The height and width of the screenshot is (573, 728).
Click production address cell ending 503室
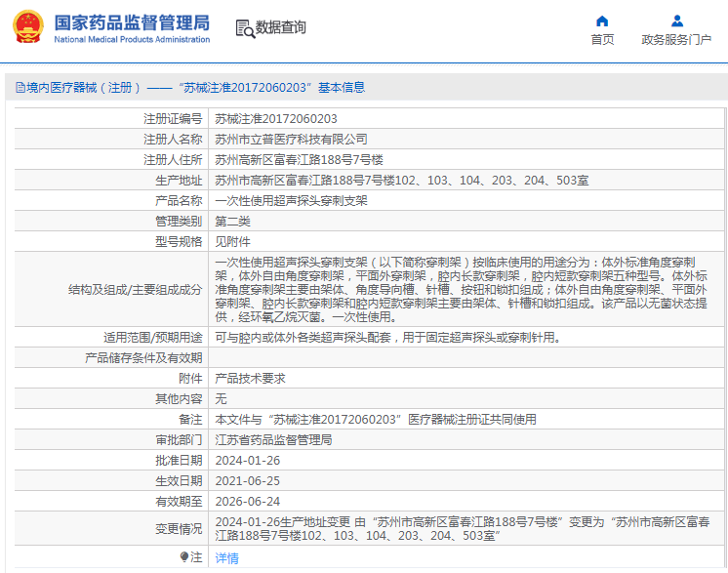pos(402,181)
